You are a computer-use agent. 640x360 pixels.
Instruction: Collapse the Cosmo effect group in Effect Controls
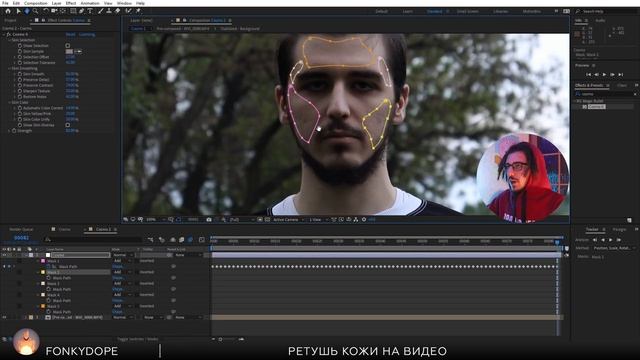4,35
